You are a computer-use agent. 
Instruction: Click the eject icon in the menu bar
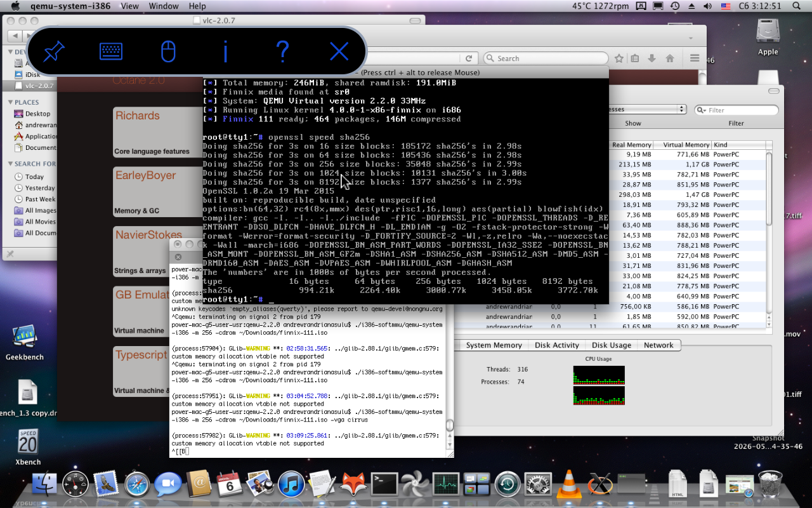coord(691,6)
